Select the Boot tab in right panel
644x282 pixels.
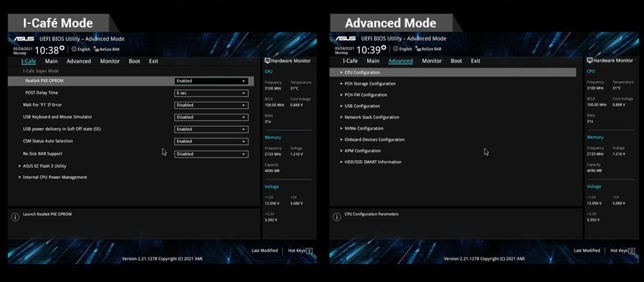(457, 61)
